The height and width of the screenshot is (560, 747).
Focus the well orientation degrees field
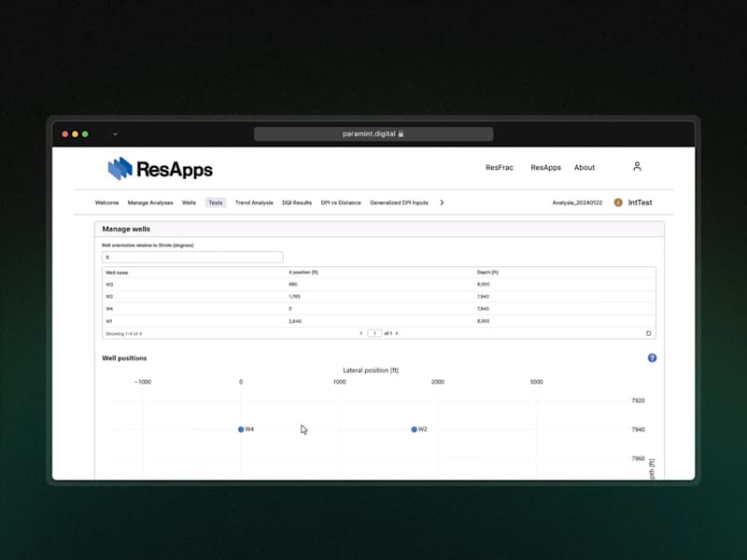point(192,258)
